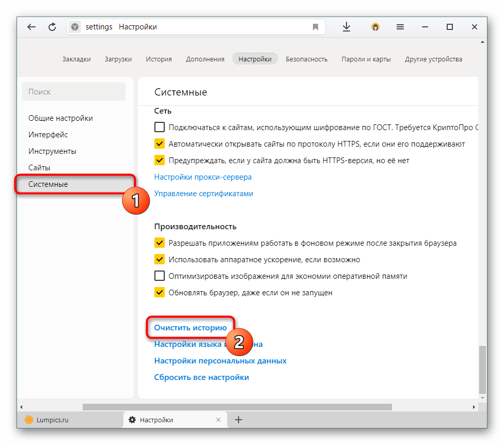The height and width of the screenshot is (445, 504).
Task: Click the horizontal scrollbar thumb
Action: point(237,407)
